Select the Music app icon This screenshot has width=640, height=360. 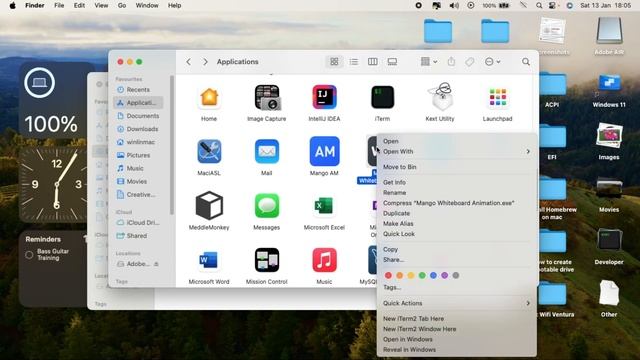(x=324, y=260)
